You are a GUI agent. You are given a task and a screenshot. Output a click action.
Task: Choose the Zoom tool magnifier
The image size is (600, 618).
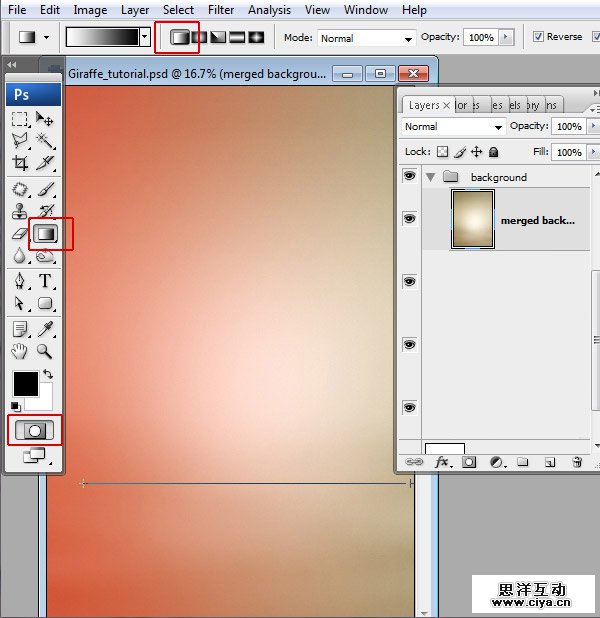(x=45, y=351)
